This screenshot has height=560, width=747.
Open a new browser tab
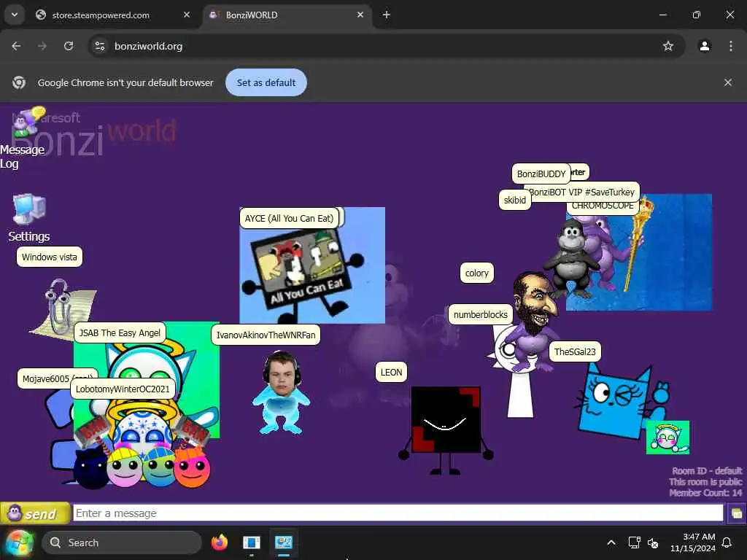click(x=387, y=15)
